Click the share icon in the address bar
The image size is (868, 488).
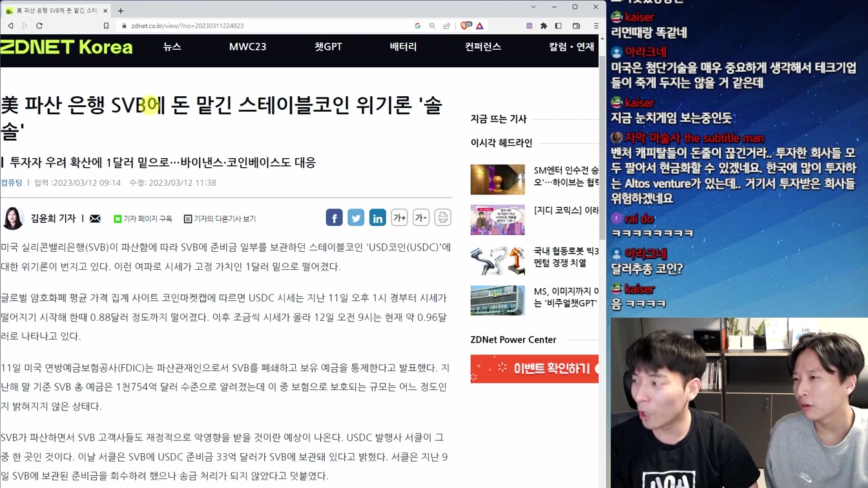[x=446, y=26]
